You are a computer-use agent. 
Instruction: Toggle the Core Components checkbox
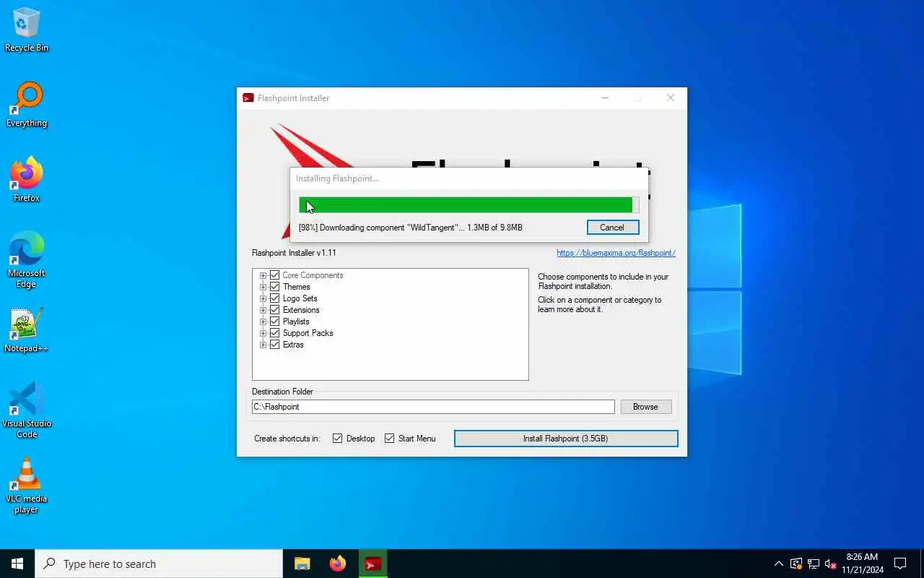click(274, 275)
